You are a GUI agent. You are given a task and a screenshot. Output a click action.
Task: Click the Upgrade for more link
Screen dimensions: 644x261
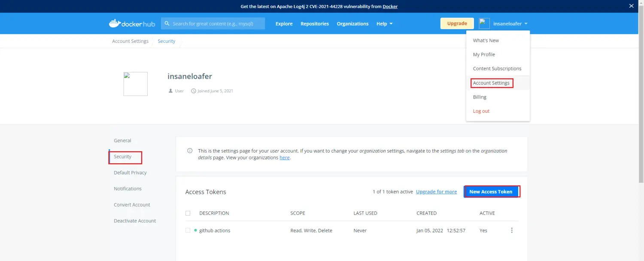436,192
